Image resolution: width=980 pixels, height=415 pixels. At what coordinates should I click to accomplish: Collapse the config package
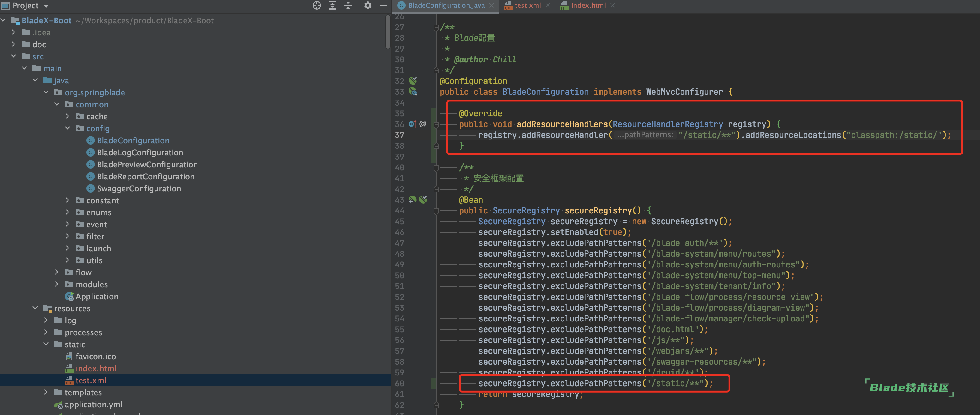tap(67, 128)
